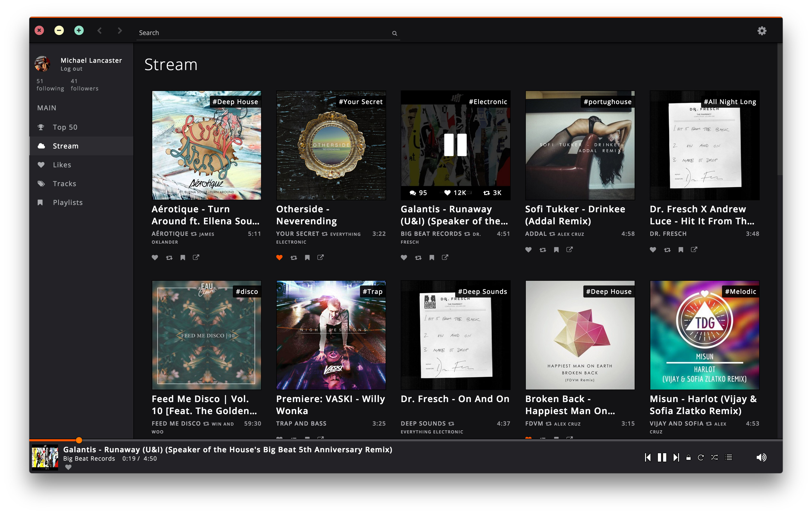812x515 pixels.
Task: Click the #portughouse tag on Drinkee
Action: pyautogui.click(x=607, y=102)
